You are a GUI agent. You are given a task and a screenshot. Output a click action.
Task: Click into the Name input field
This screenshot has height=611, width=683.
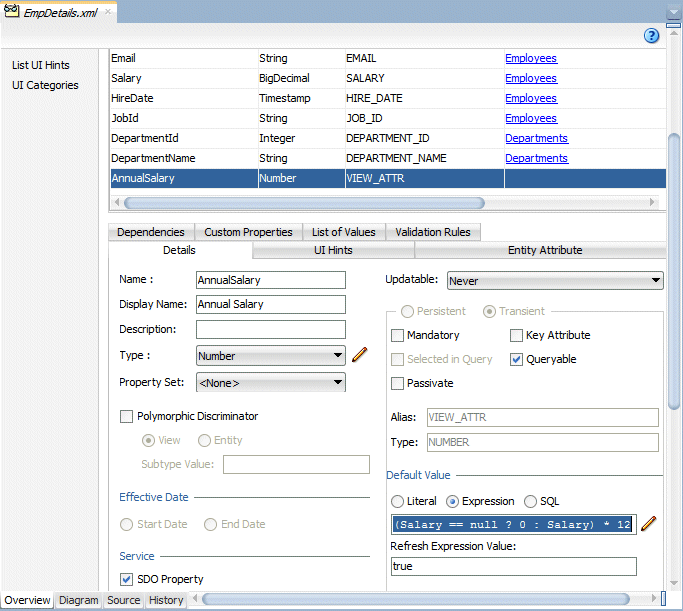click(x=271, y=280)
